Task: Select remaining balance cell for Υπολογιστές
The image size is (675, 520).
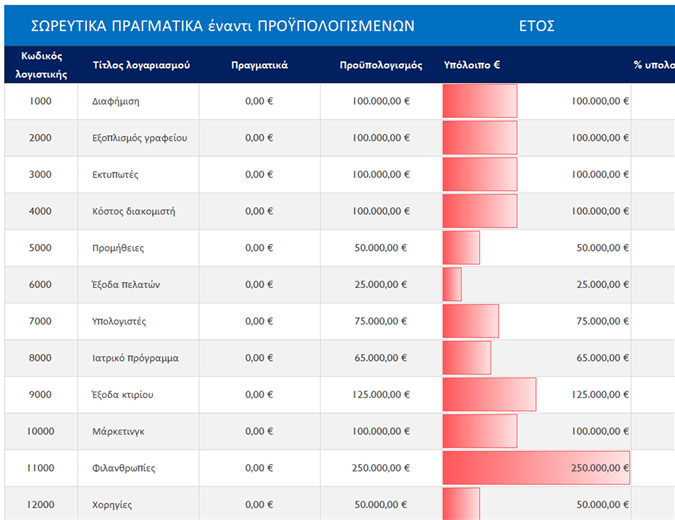Action: pyautogui.click(x=537, y=321)
